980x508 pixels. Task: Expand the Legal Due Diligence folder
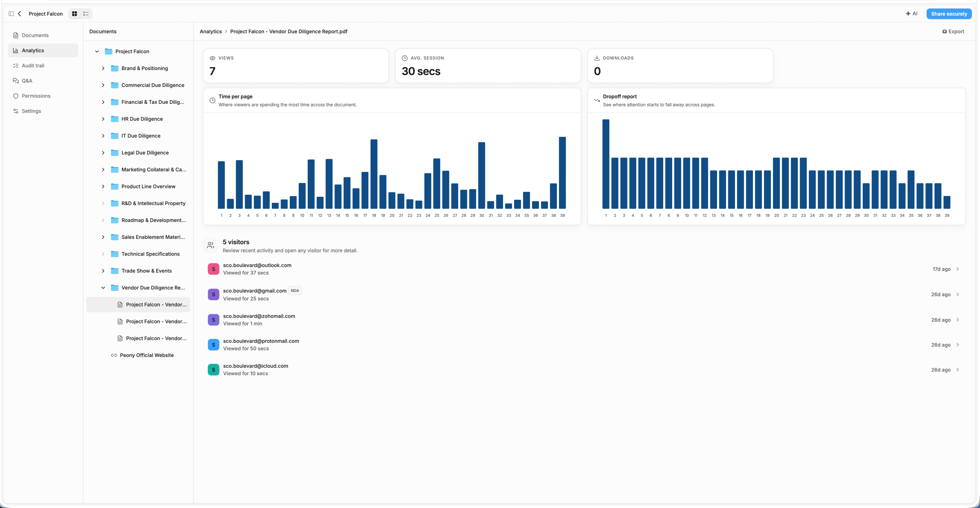point(103,153)
